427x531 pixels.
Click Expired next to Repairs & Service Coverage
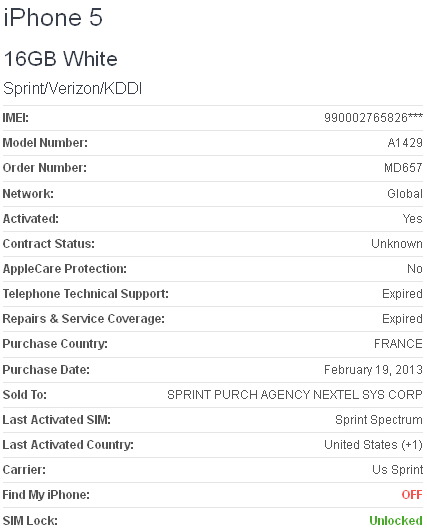coord(402,319)
